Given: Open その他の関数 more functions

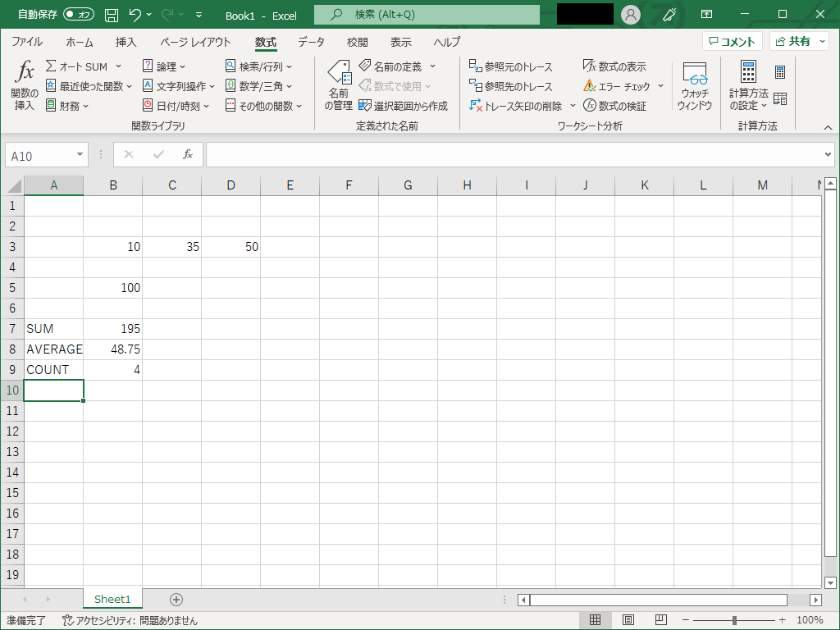Looking at the screenshot, I should 263,106.
